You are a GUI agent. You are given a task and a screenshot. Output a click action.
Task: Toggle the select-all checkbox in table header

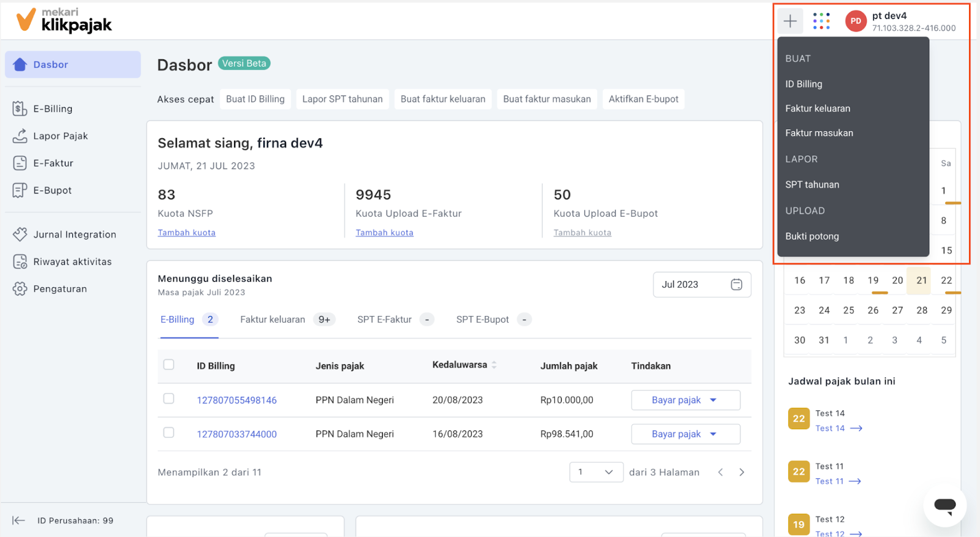168,365
